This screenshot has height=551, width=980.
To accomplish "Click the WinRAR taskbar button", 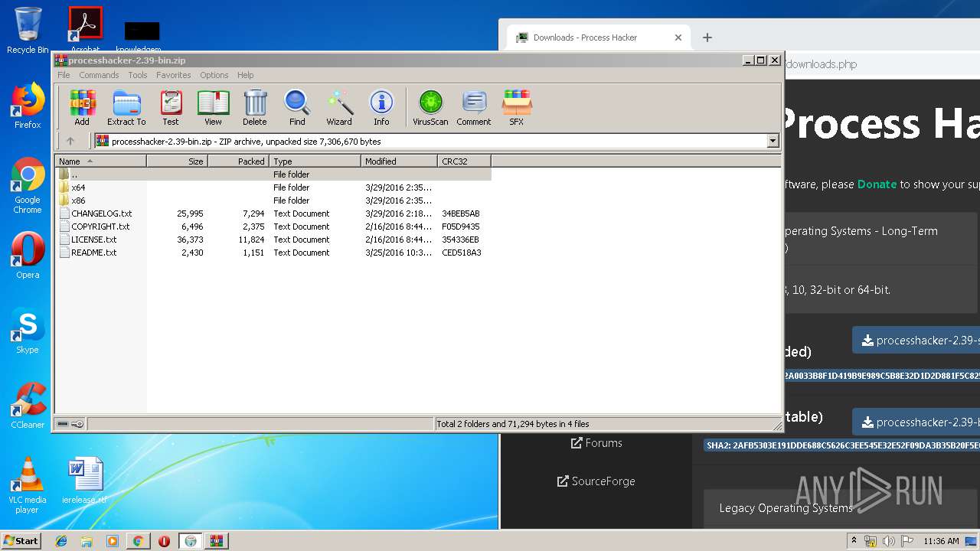I will click(x=216, y=541).
